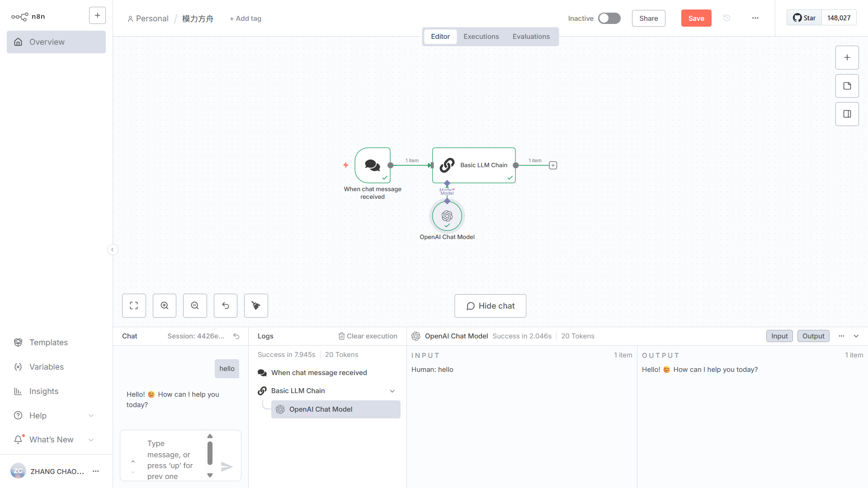This screenshot has width=868, height=488.
Task: Zoom in on the workflow canvas
Action: [165, 306]
